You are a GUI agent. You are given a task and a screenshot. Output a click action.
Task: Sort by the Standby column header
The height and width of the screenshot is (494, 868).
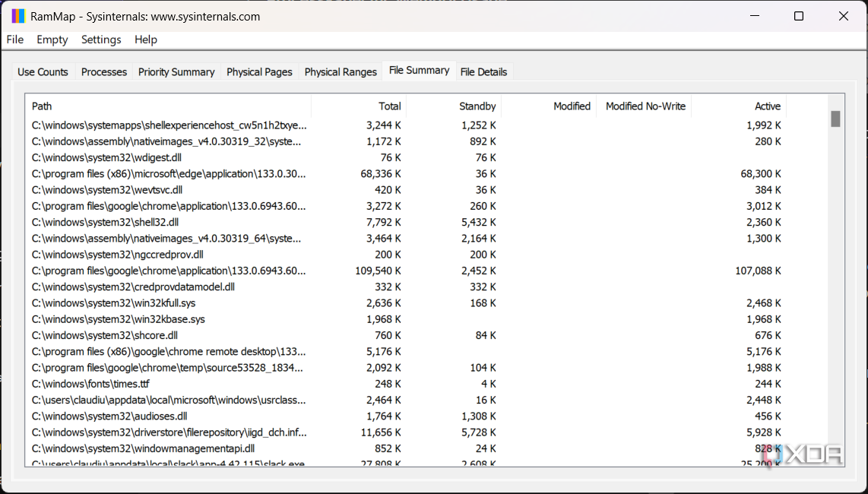coord(454,106)
